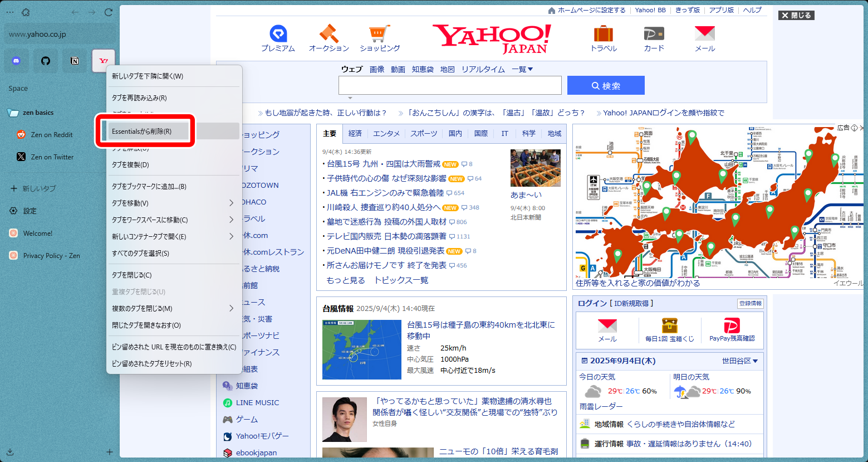Select タブを閉じる menu item
Screen dimensions: 868x462
174,275
